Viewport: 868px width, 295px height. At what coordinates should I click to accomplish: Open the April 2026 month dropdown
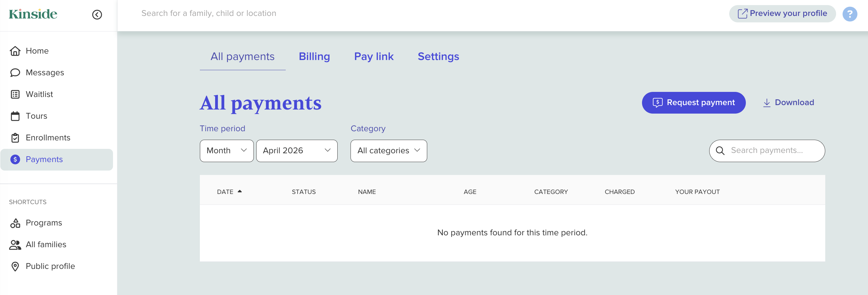pos(297,151)
